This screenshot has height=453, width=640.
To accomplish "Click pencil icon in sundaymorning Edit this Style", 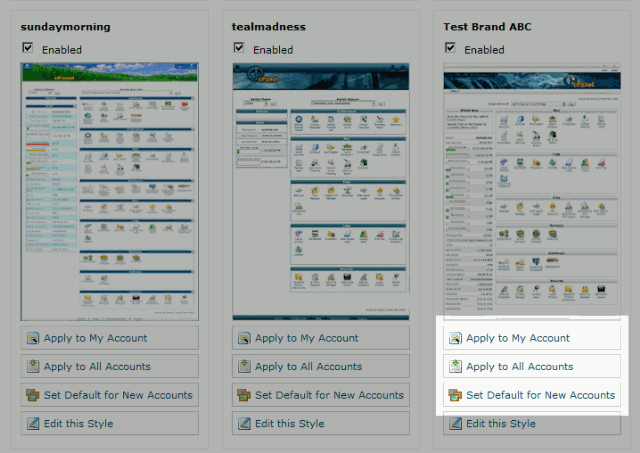I will coord(33,424).
